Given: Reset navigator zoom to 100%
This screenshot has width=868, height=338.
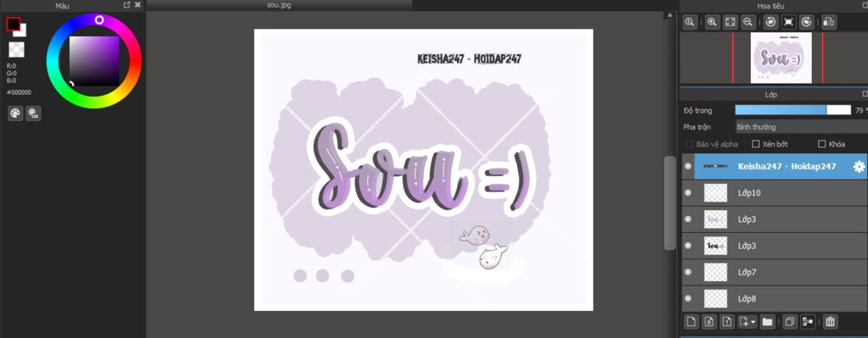Looking at the screenshot, I should (x=689, y=22).
